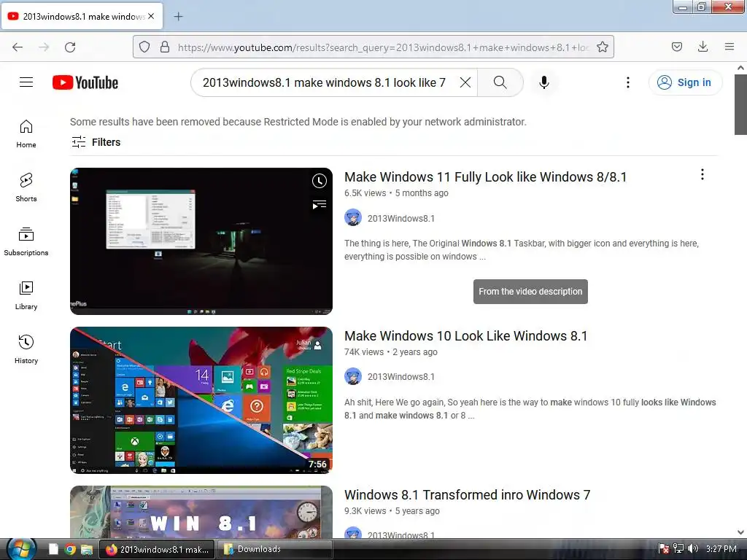The height and width of the screenshot is (560, 747).
Task: Click scrollbar down arrow
Action: tap(740, 532)
